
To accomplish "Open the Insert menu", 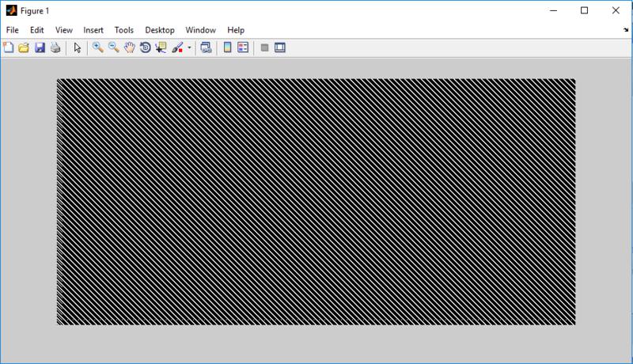I will coord(93,29).
